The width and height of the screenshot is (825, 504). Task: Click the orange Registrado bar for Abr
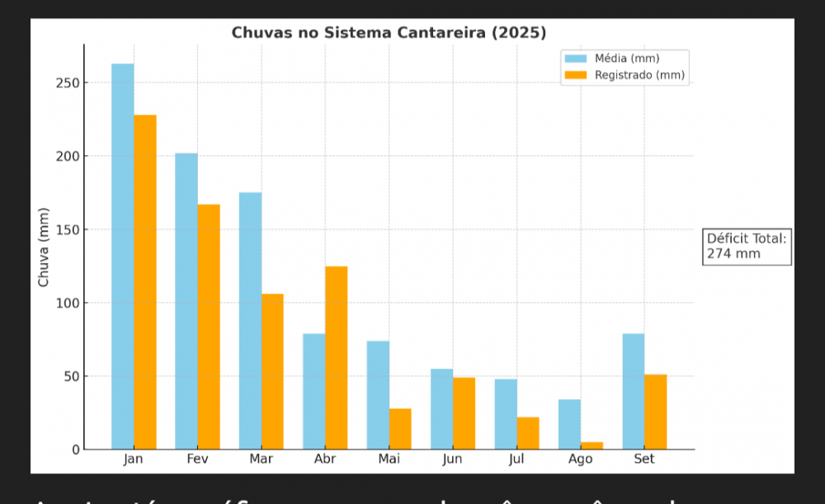point(337,358)
